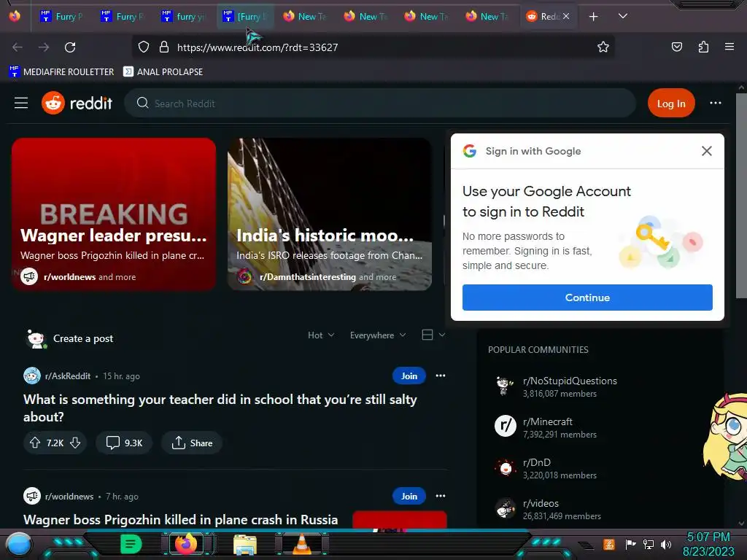Screen dimensions: 747x560
Task: Open r/NoStupidQuestions popular community
Action: (570, 381)
